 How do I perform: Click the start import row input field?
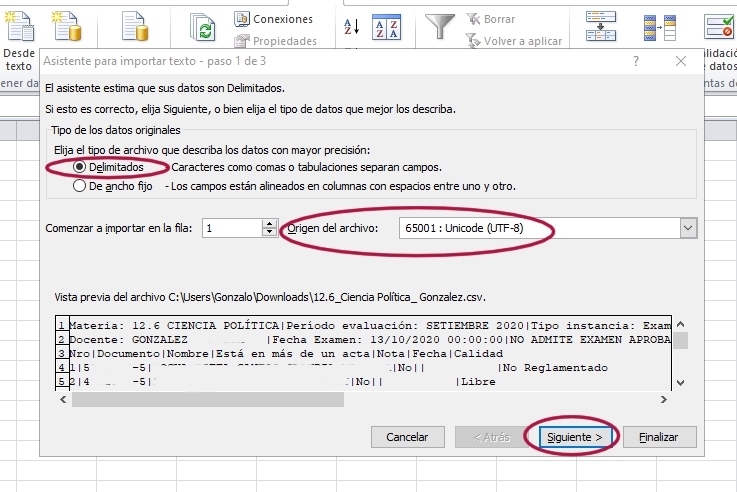231,229
